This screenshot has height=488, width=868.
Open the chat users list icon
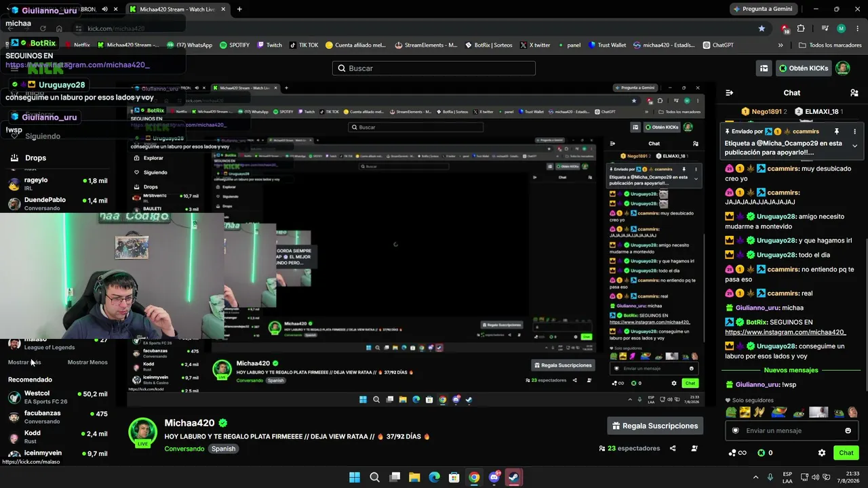tap(854, 93)
